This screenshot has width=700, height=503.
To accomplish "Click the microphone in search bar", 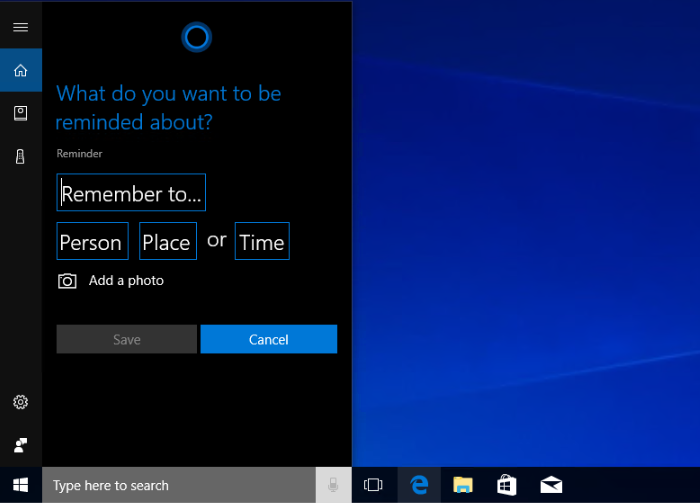I will 333,485.
